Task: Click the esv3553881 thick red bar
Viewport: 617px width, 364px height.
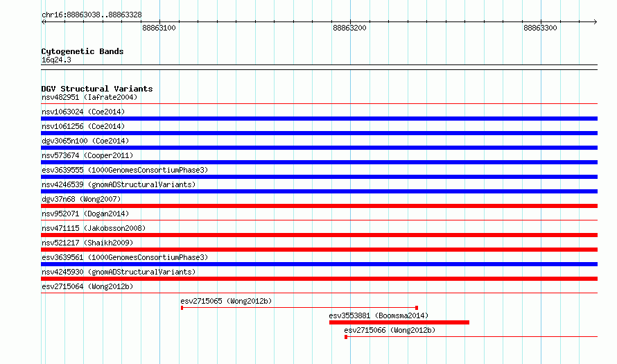Action: click(x=399, y=322)
